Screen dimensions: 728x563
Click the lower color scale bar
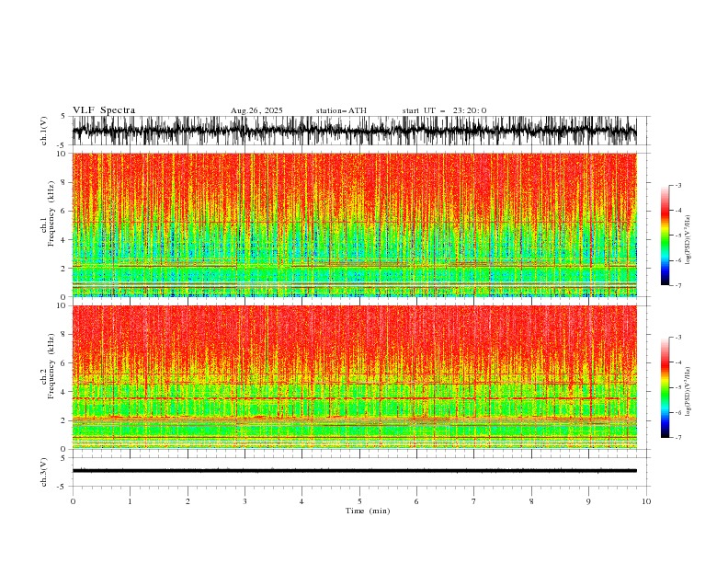coord(665,387)
